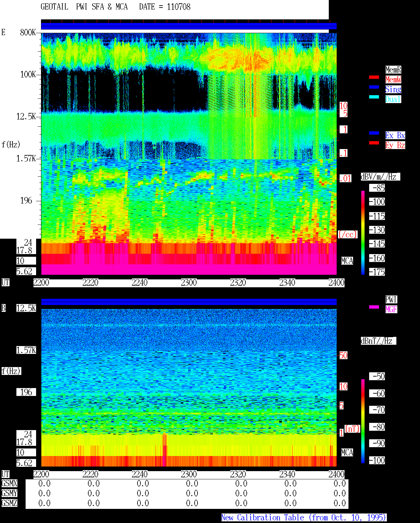
Task: Click the red MemW legend swatch
Action: pos(374,77)
